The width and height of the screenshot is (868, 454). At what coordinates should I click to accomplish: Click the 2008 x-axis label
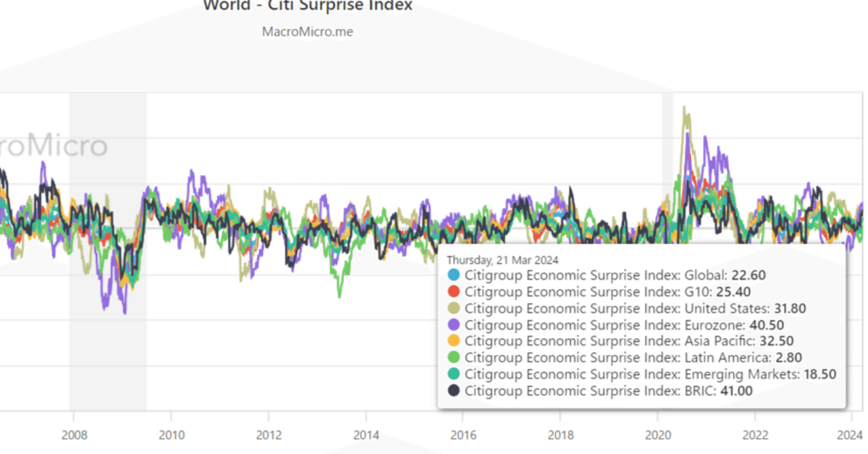click(x=73, y=434)
